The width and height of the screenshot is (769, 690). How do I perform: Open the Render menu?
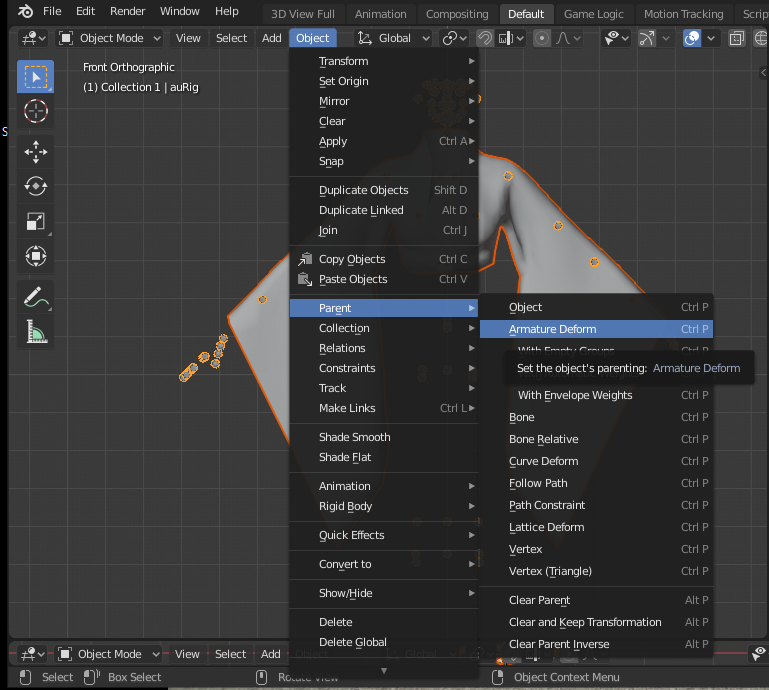[x=128, y=11]
